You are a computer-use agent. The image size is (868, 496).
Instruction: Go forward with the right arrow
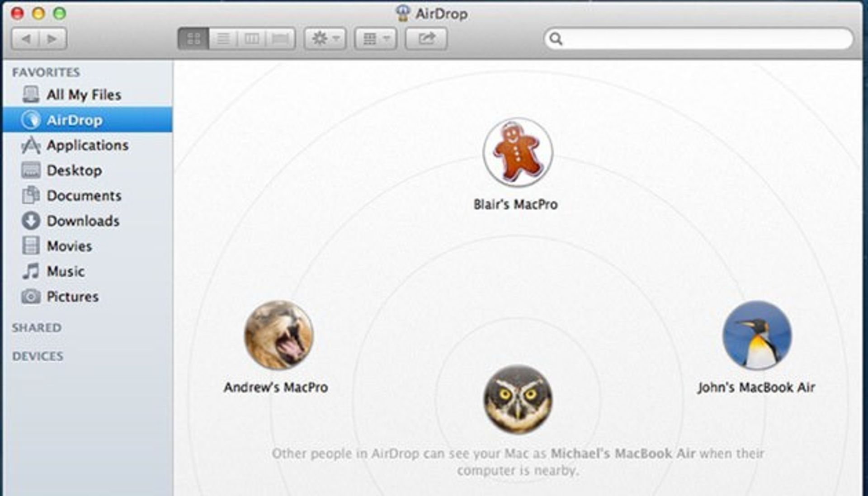(52, 39)
